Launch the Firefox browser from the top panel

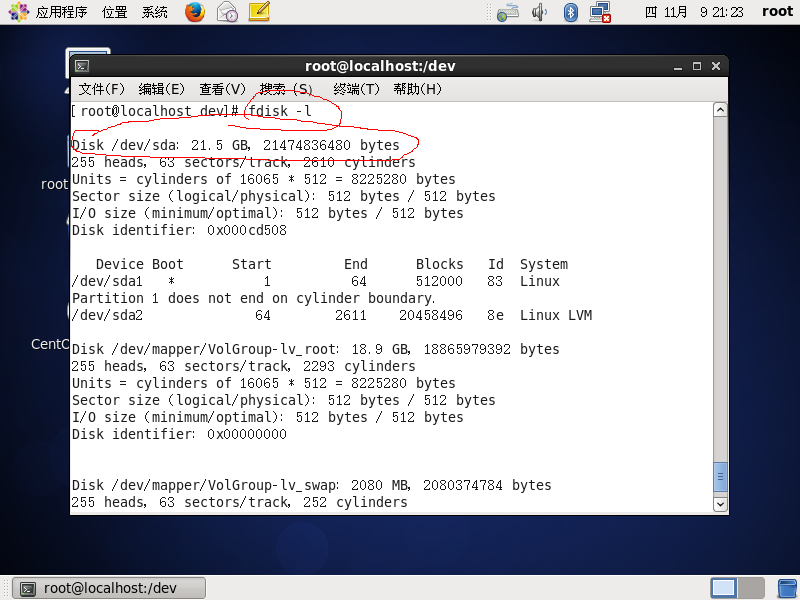(195, 12)
